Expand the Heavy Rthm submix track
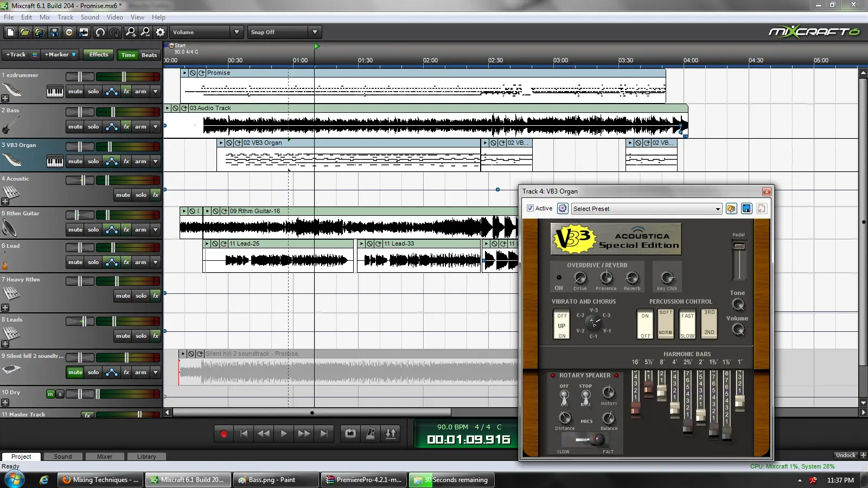The width and height of the screenshot is (868, 488). [5, 307]
